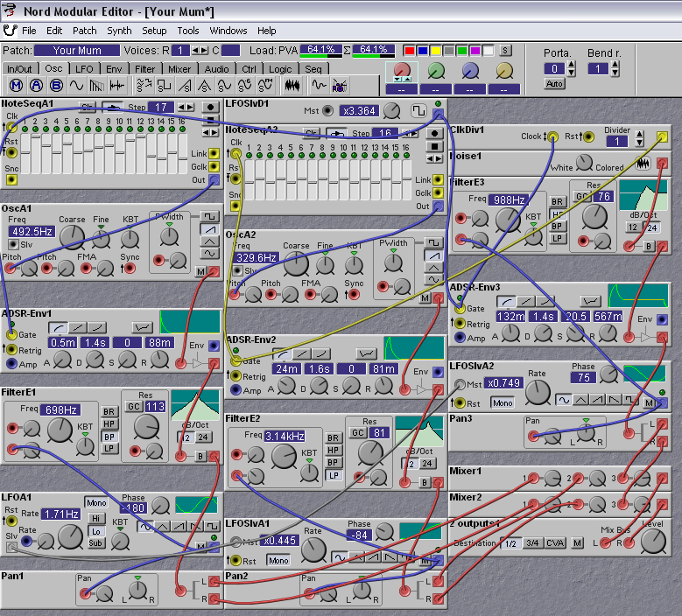The image size is (682, 616).
Task: Select 24 dB/Oct on FilterE3
Action: pyautogui.click(x=652, y=227)
